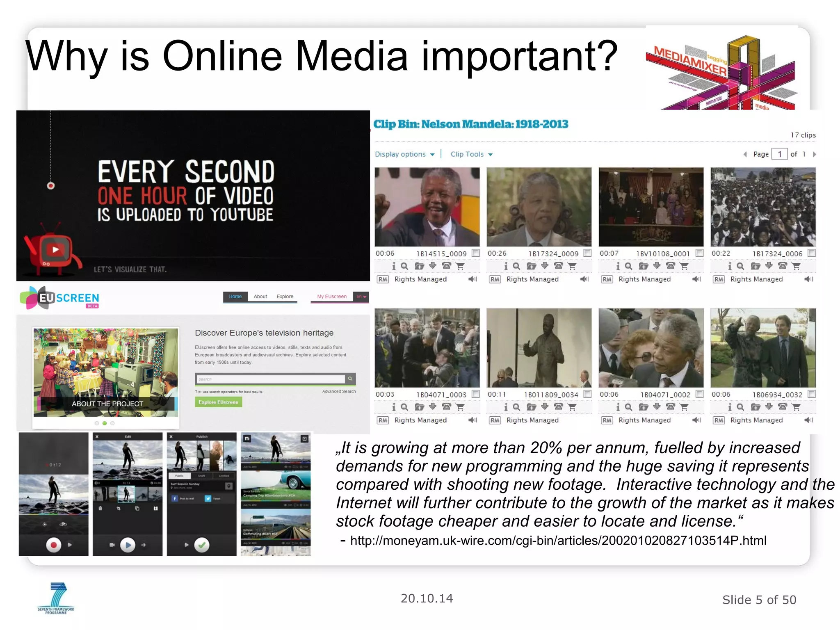Screen dimensions: 840x630
Task: Click the EUscreen logo
Action: pyautogui.click(x=59, y=297)
